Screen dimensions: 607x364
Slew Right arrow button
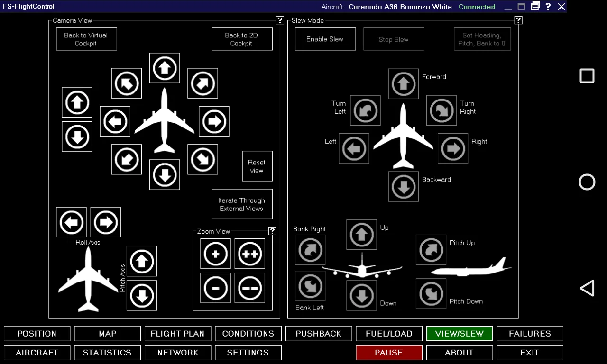pyautogui.click(x=453, y=148)
